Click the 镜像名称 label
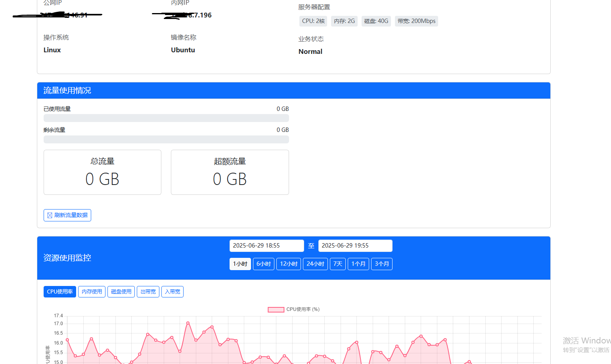 tap(184, 38)
